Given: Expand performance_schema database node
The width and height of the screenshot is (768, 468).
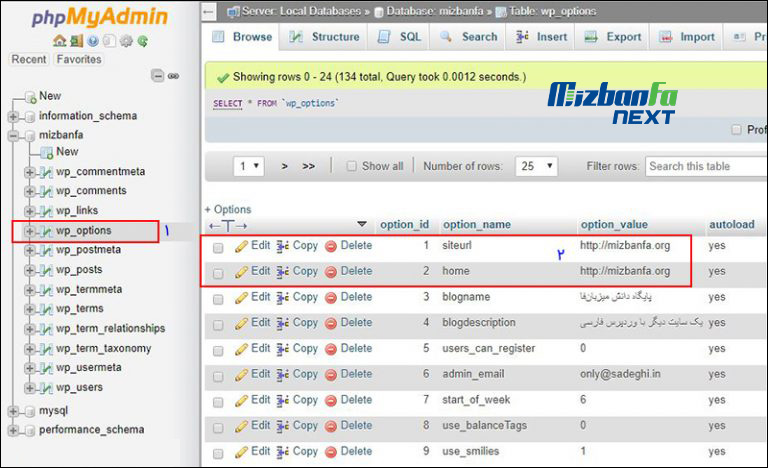Looking at the screenshot, I should (x=13, y=430).
